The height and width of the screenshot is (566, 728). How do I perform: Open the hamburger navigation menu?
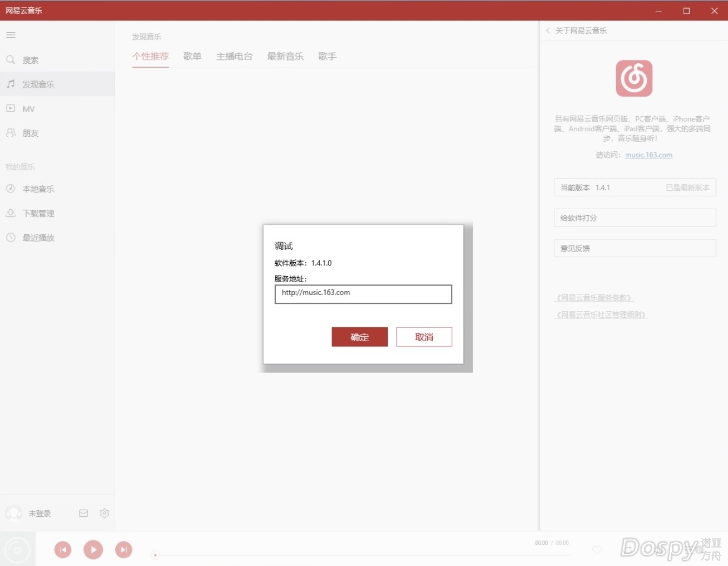coord(11,35)
